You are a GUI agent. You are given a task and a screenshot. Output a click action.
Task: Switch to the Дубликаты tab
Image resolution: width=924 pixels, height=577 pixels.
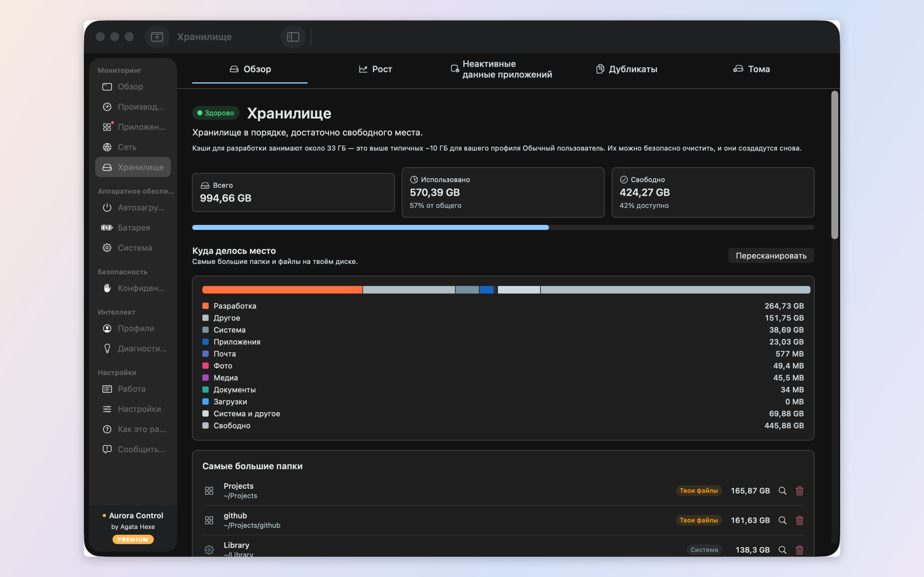pos(627,69)
